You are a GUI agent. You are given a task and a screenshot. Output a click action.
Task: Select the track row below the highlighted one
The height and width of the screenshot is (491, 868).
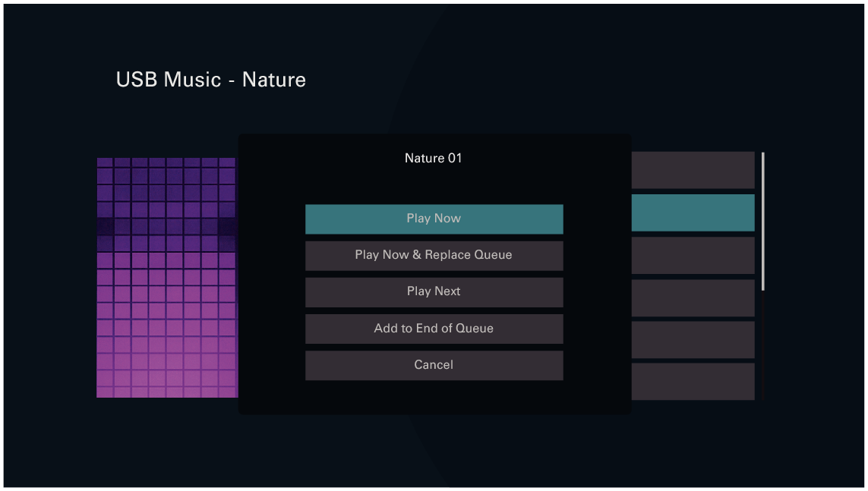(693, 255)
